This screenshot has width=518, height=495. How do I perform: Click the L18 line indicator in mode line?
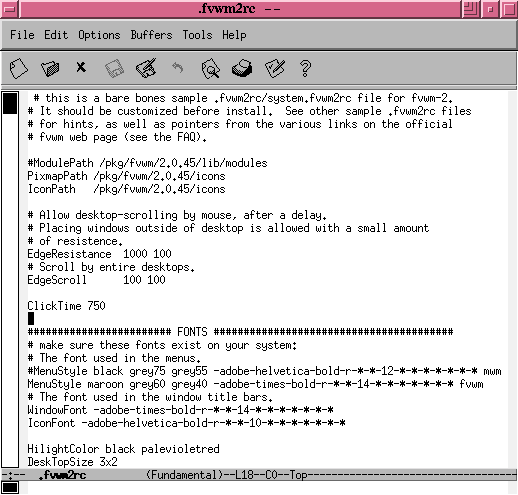(244, 475)
